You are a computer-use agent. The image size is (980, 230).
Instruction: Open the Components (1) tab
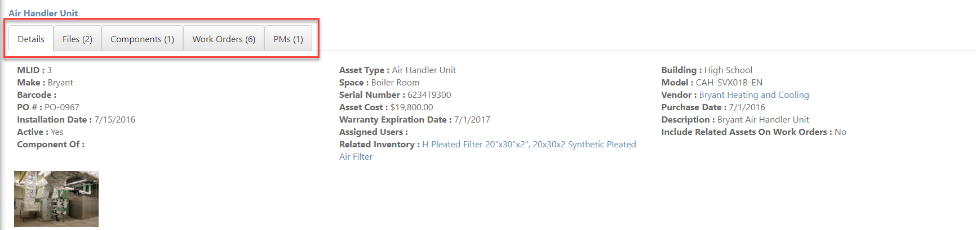142,39
